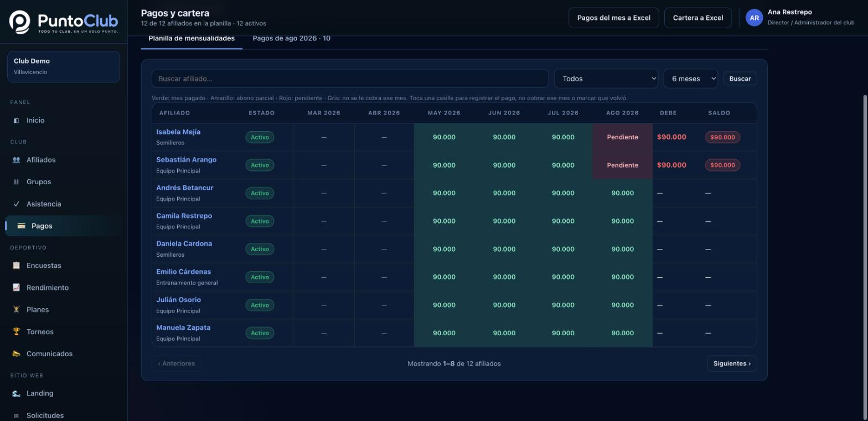This screenshot has width=868, height=421.
Task: Focus the Buscar afiliado search field
Action: (x=350, y=79)
